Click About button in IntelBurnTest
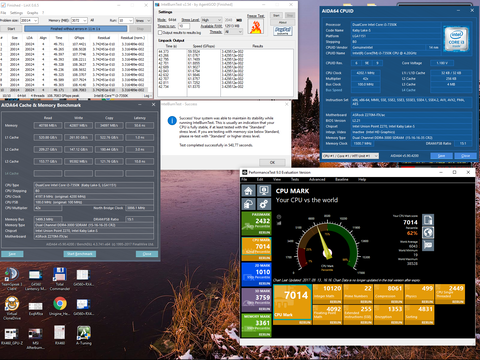480x360 pixels. click(x=283, y=22)
